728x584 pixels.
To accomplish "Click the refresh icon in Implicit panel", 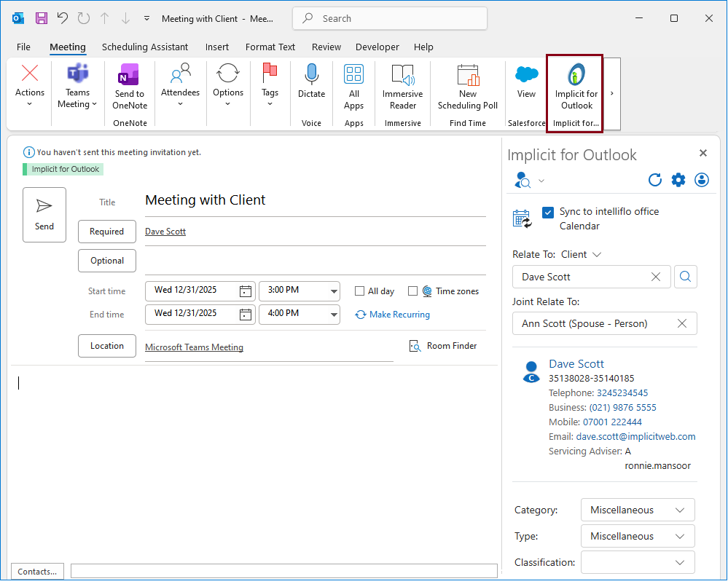I will [x=654, y=180].
